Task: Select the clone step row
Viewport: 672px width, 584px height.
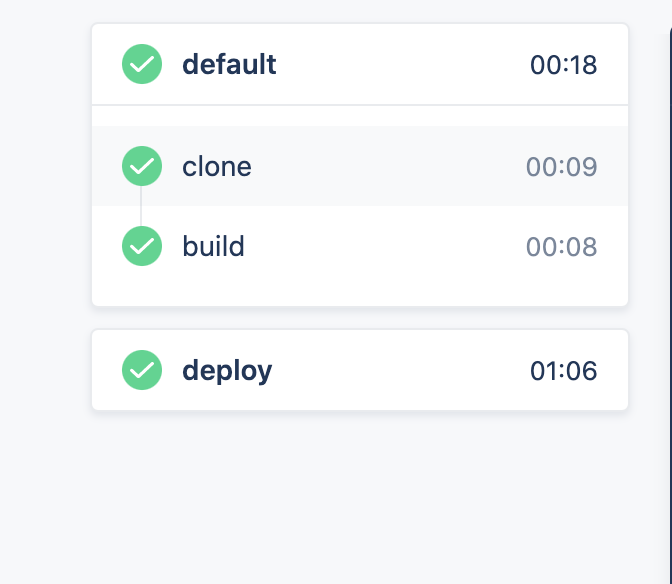Action: click(360, 166)
